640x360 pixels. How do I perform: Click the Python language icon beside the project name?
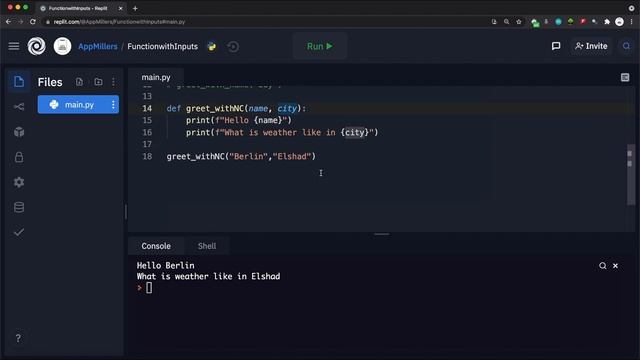coord(211,47)
